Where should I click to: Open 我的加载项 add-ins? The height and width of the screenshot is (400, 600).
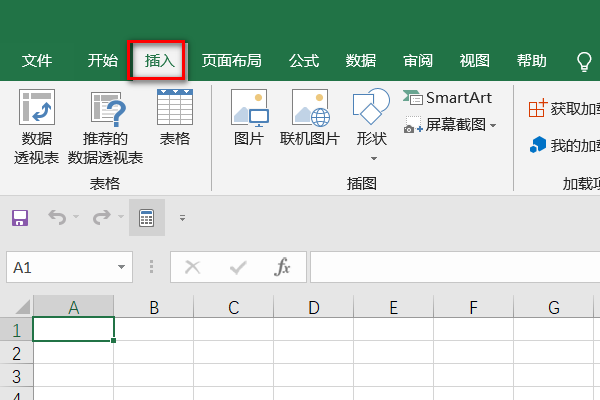(564, 145)
